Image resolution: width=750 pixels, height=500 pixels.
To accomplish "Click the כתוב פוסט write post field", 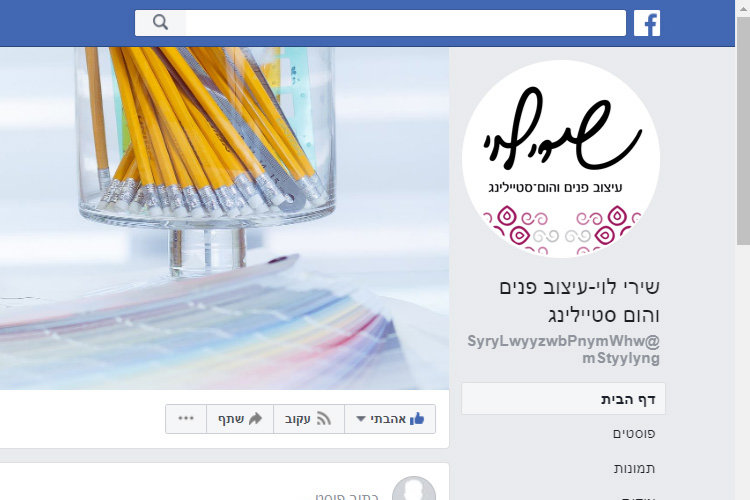I will point(347,497).
